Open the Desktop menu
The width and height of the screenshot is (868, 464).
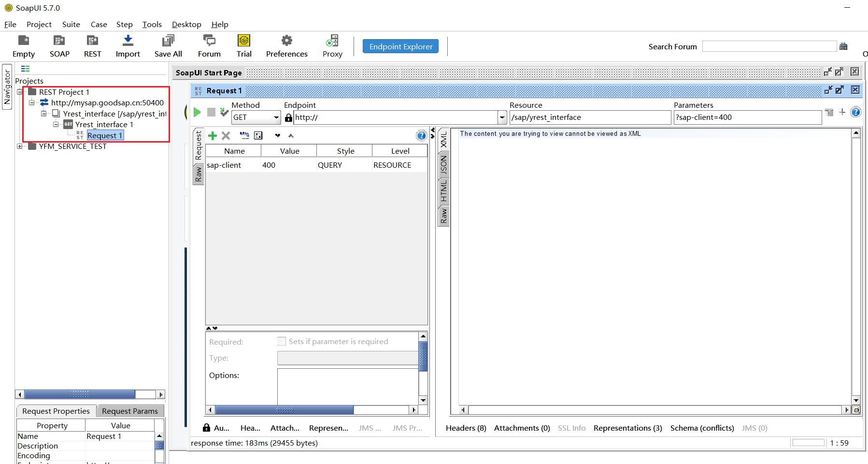click(x=186, y=24)
